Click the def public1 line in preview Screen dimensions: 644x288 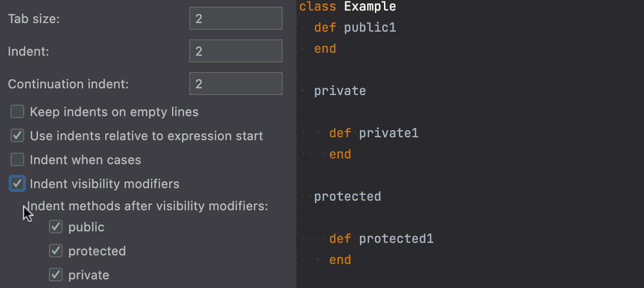pyautogui.click(x=355, y=27)
